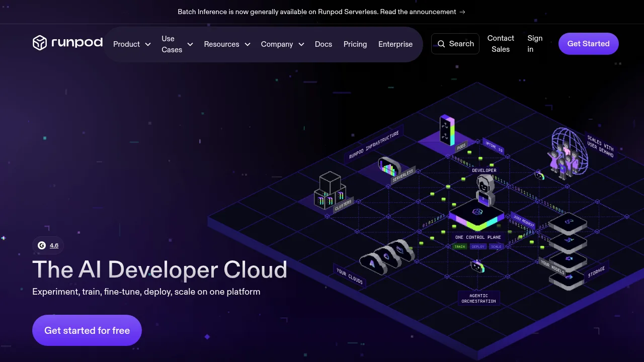Click the globe with users illustration
This screenshot has width=644, height=362.
[x=569, y=153]
